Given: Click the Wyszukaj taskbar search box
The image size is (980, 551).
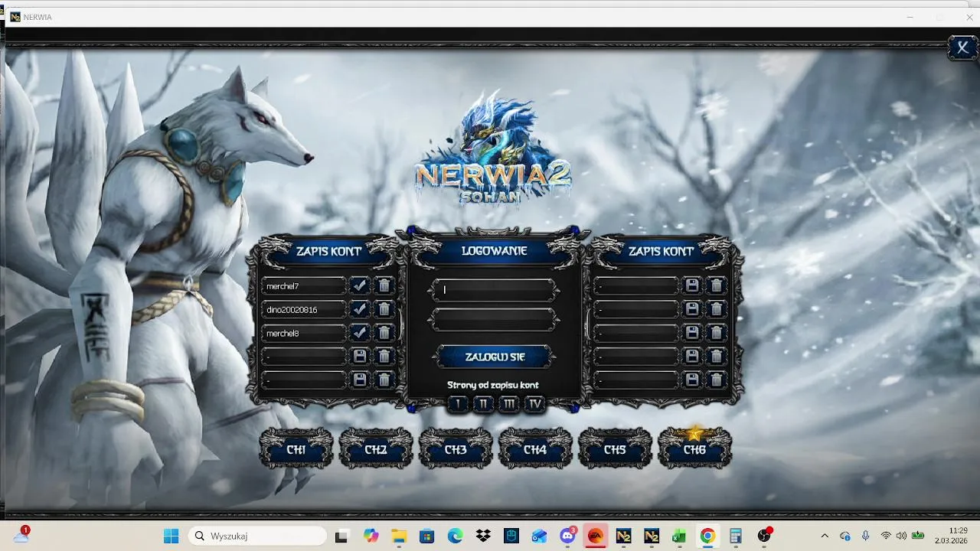Looking at the screenshot, I should coord(258,536).
